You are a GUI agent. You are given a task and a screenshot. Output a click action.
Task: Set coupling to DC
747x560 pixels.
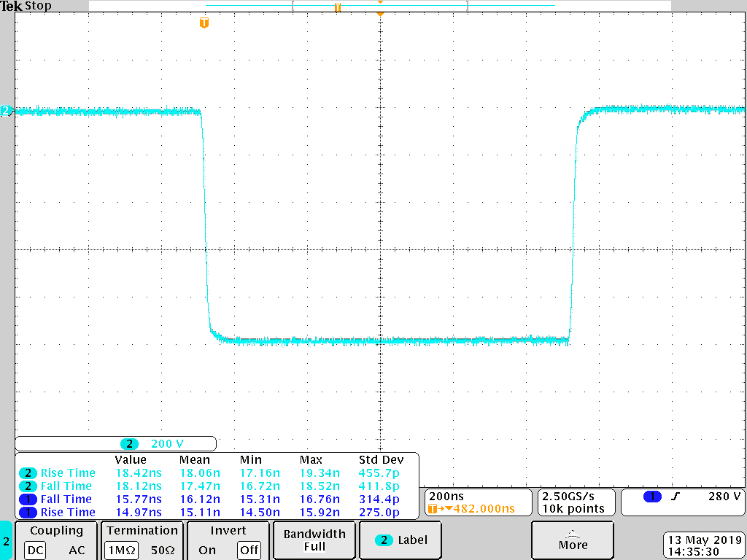coord(35,550)
